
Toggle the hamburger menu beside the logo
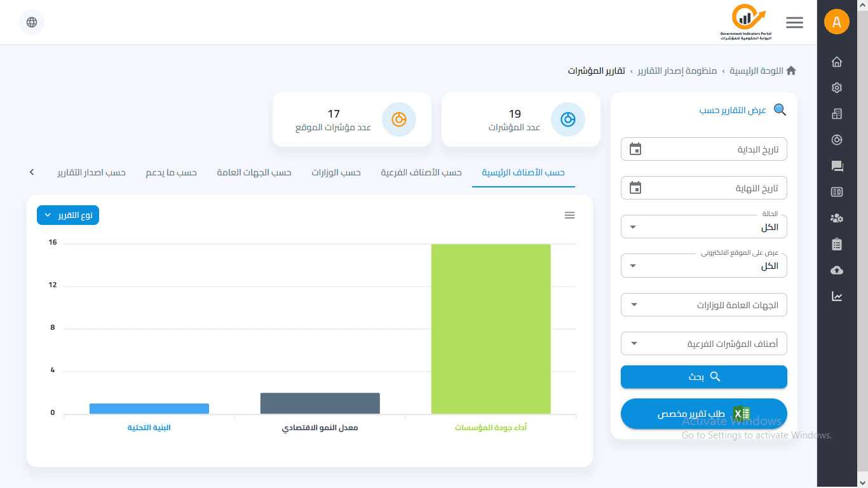(794, 22)
